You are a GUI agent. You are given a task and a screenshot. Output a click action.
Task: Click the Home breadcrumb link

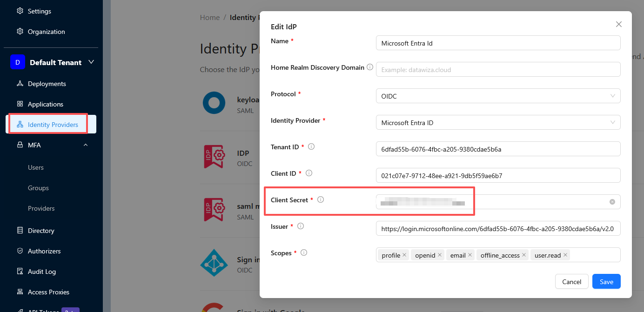210,18
